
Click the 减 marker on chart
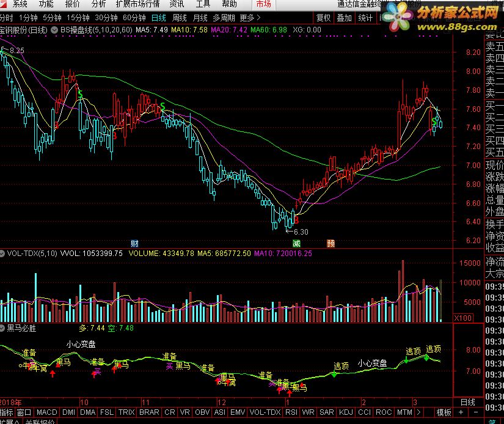[296, 243]
